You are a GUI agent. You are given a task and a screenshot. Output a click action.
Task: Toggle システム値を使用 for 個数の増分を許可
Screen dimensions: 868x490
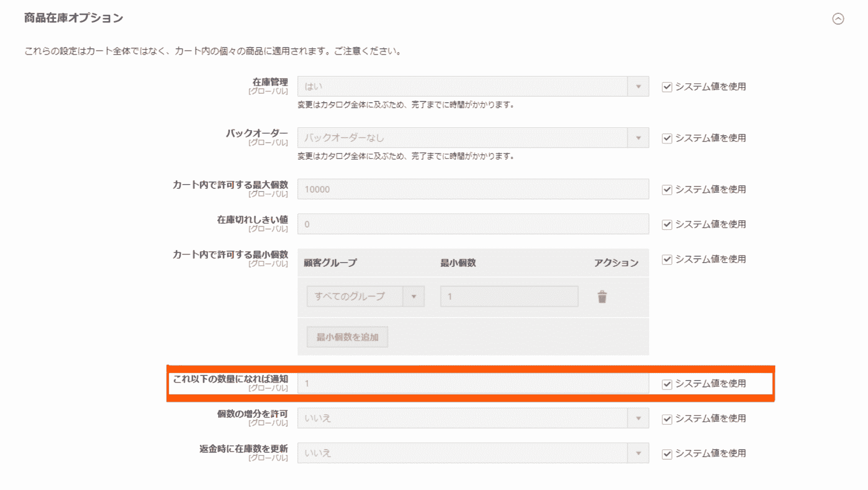click(667, 419)
